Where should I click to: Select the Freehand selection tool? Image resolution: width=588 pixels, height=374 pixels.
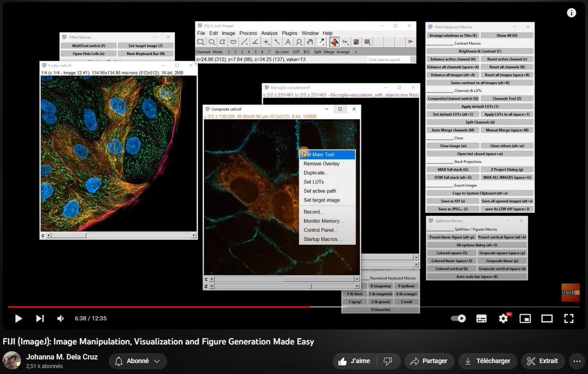(233, 42)
